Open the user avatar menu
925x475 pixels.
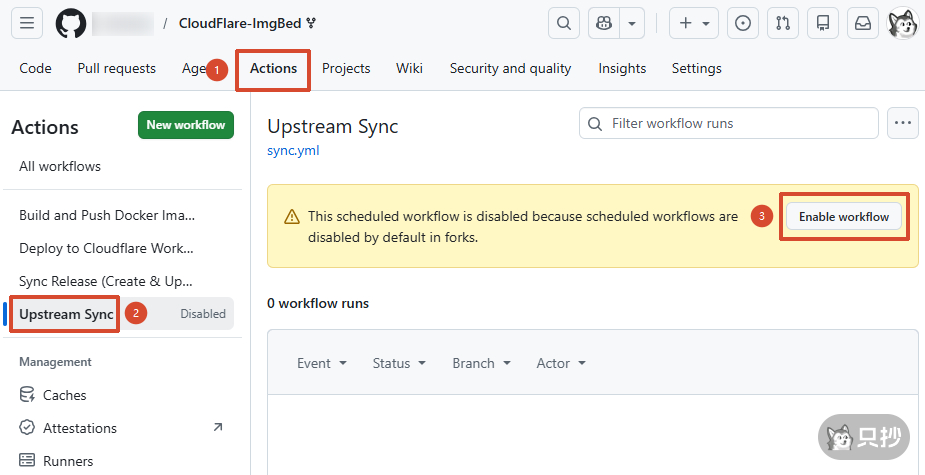(x=903, y=24)
